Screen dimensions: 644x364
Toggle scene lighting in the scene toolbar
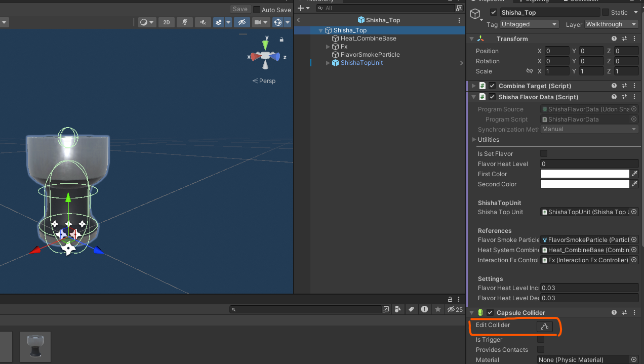[185, 22]
